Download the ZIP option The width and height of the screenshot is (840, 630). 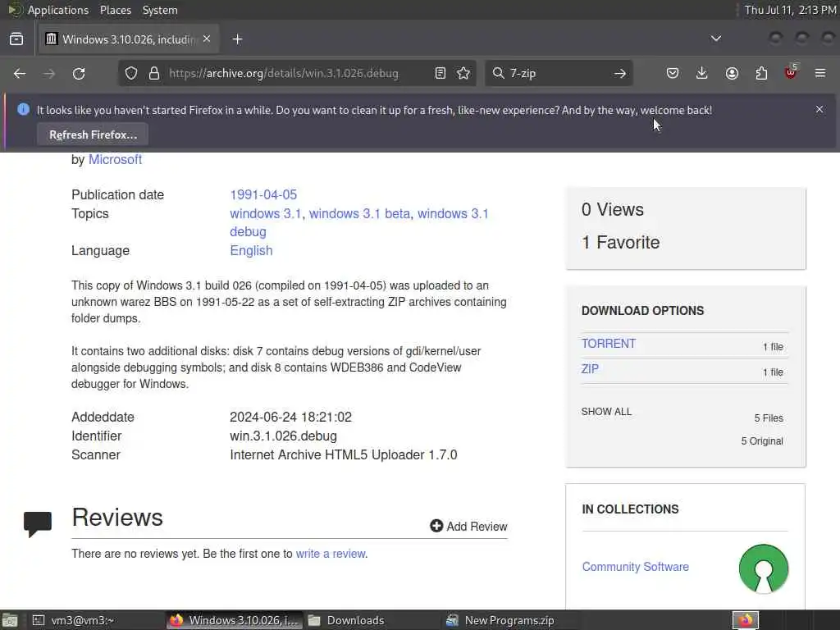point(590,369)
